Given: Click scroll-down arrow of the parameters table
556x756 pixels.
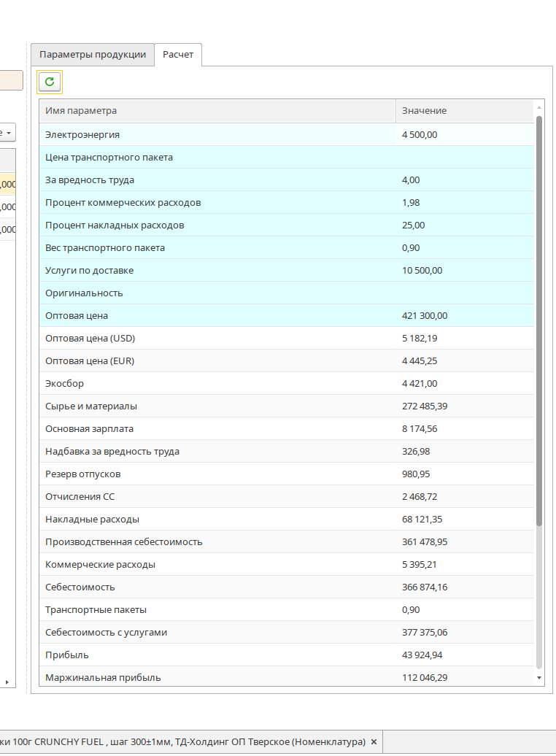Looking at the screenshot, I should coord(539,678).
